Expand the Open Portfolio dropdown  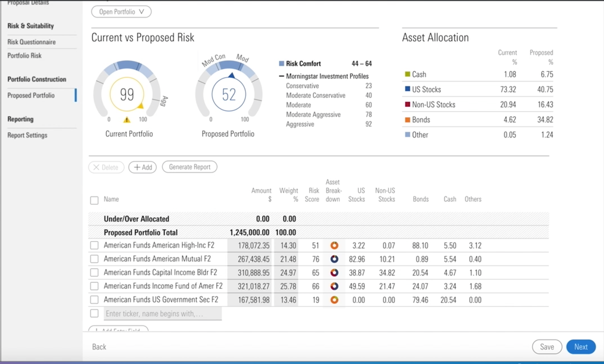click(121, 12)
